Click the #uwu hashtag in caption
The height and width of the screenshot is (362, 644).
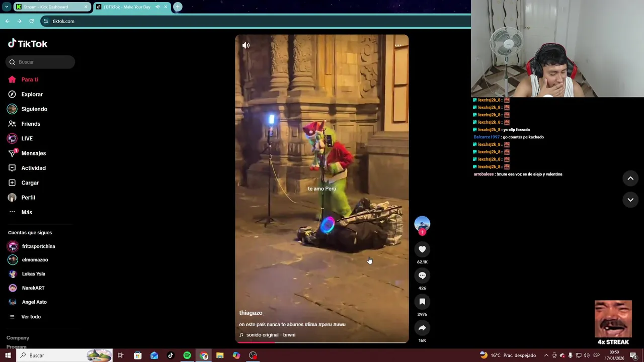(x=340, y=325)
